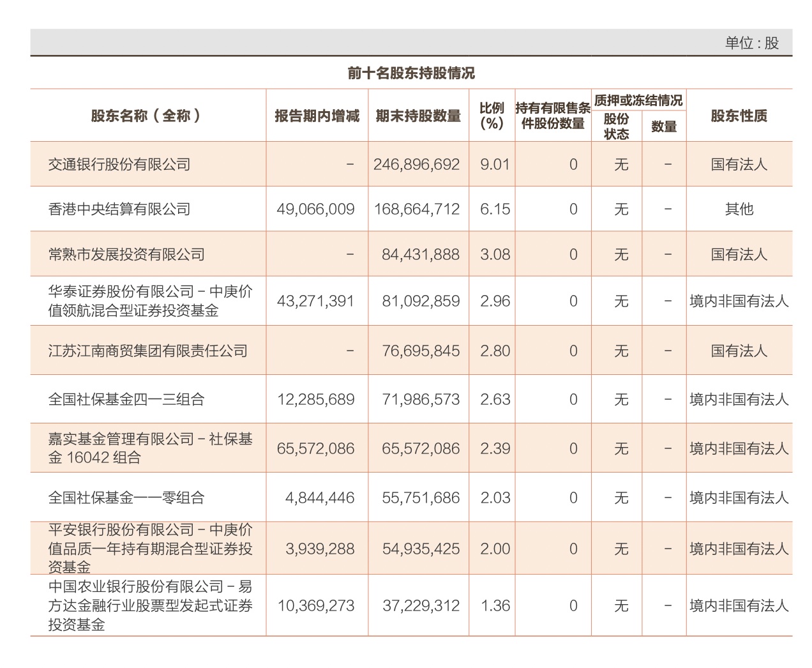
Task: Select shareholder 平安银行 中庚价值品质 fund
Action: pos(151,548)
